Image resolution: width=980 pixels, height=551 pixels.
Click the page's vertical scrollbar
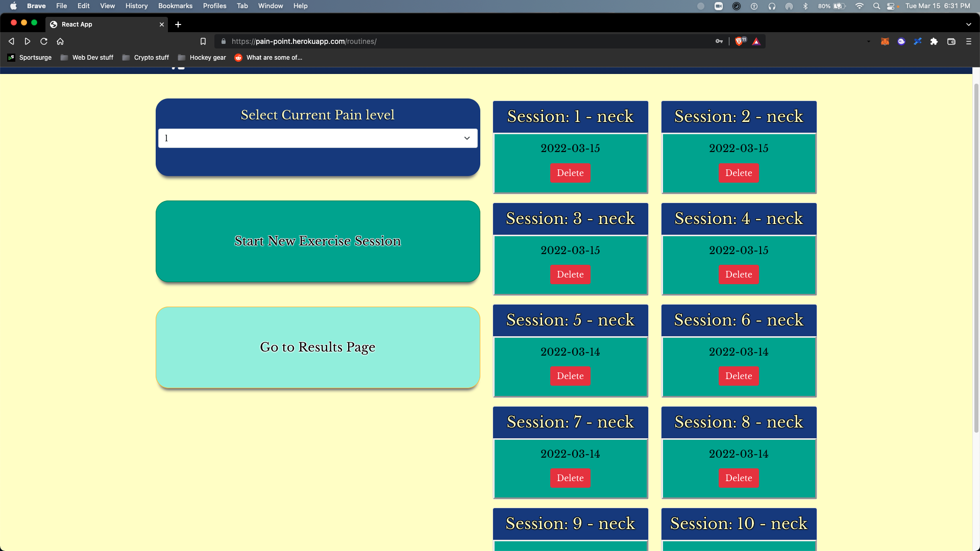click(976, 255)
